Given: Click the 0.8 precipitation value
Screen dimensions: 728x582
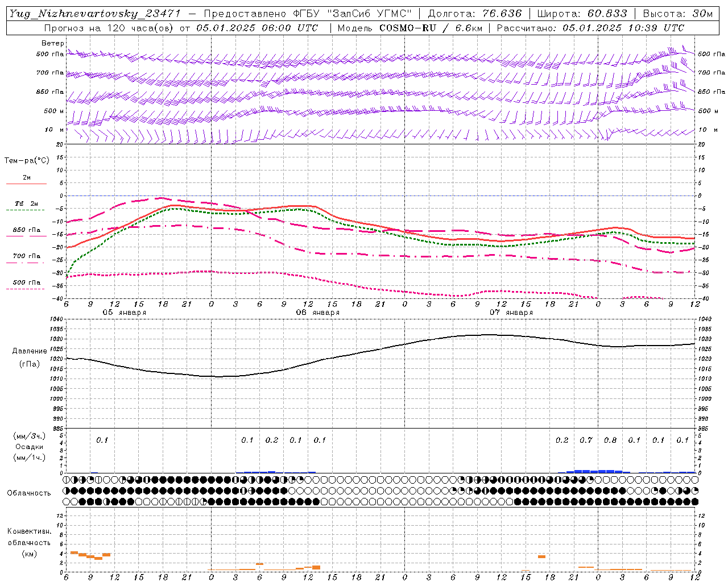Looking at the screenshot, I should (610, 440).
